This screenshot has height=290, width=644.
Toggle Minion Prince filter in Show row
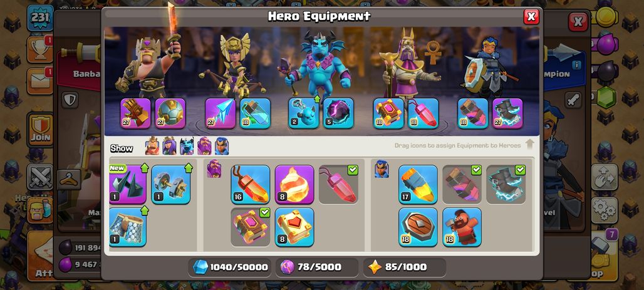(187, 146)
